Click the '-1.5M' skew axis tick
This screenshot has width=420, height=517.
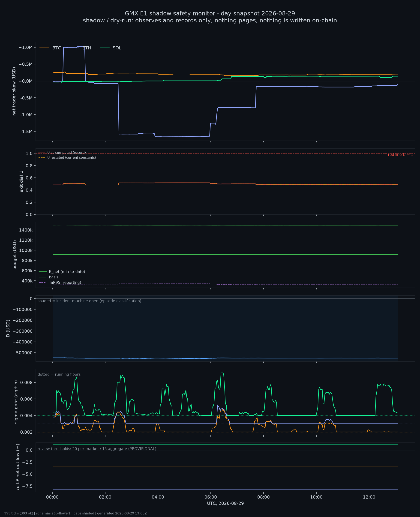tap(26, 132)
